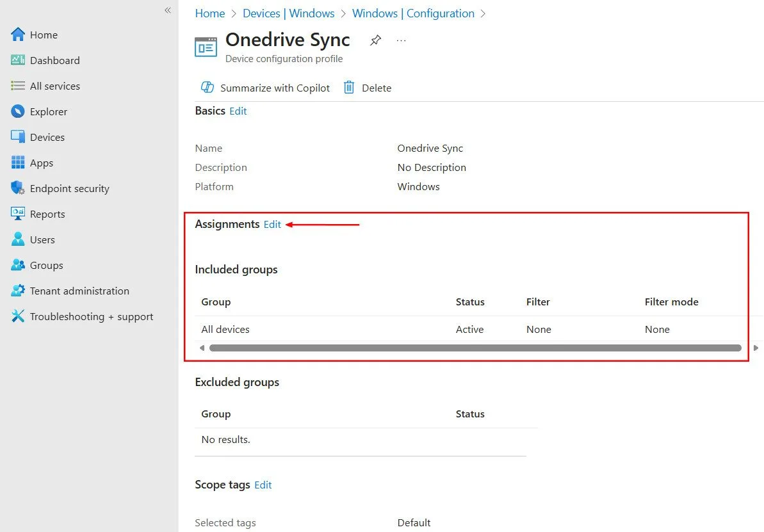Click the Default scope tag value
Image resolution: width=764 pixels, height=532 pixels.
coord(414,523)
